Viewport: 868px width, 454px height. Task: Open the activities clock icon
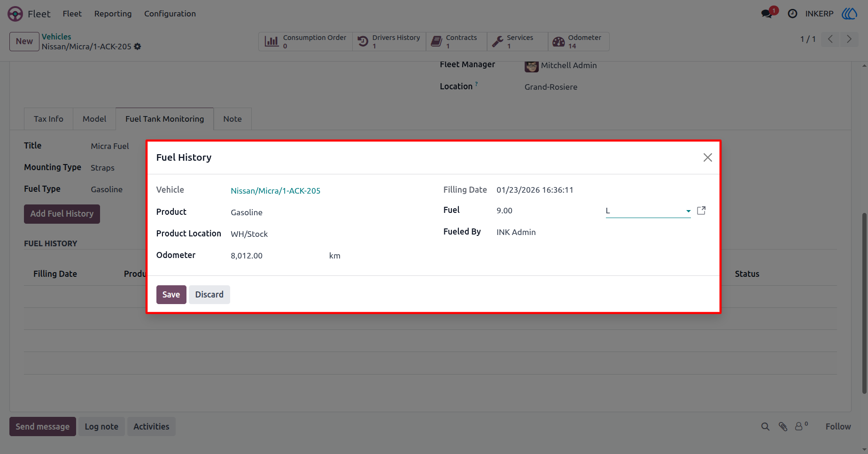[792, 14]
